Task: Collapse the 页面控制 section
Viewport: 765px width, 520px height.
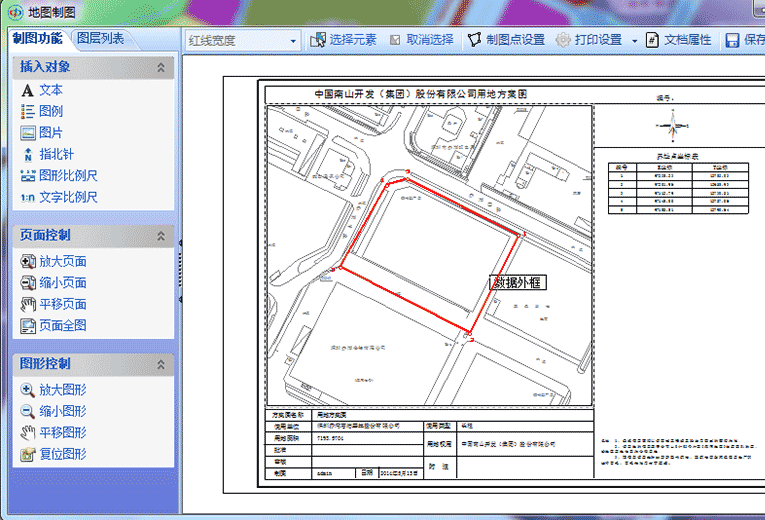Action: 161,236
